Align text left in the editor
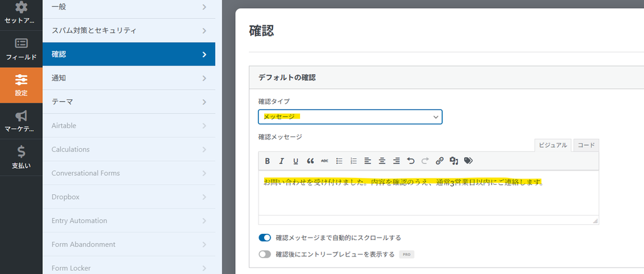Image resolution: width=644 pixels, height=274 pixels. [367, 162]
